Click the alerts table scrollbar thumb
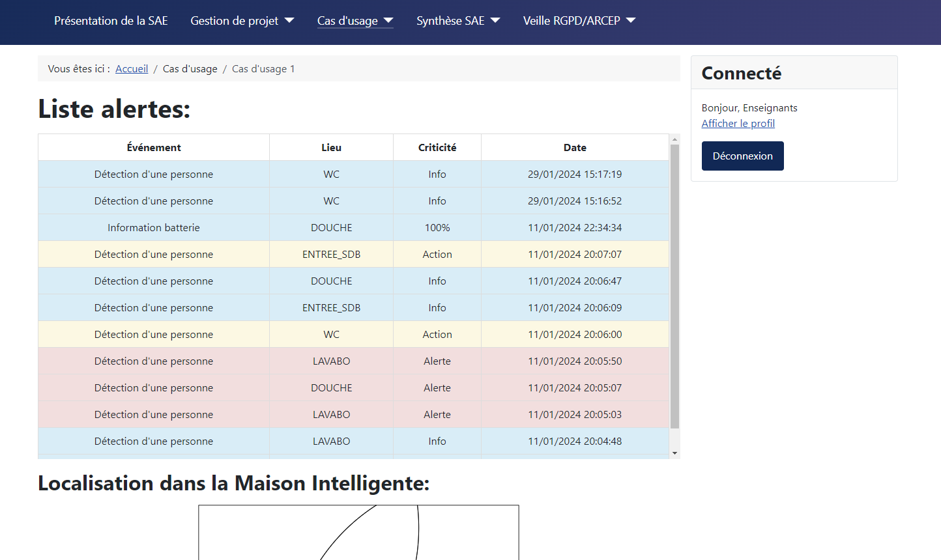941x560 pixels. pos(674,287)
